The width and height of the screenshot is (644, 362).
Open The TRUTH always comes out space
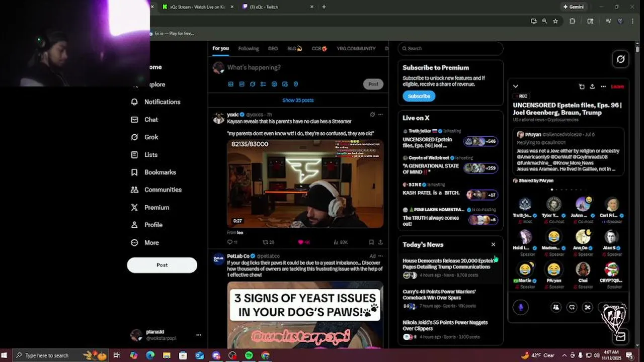tap(450, 217)
